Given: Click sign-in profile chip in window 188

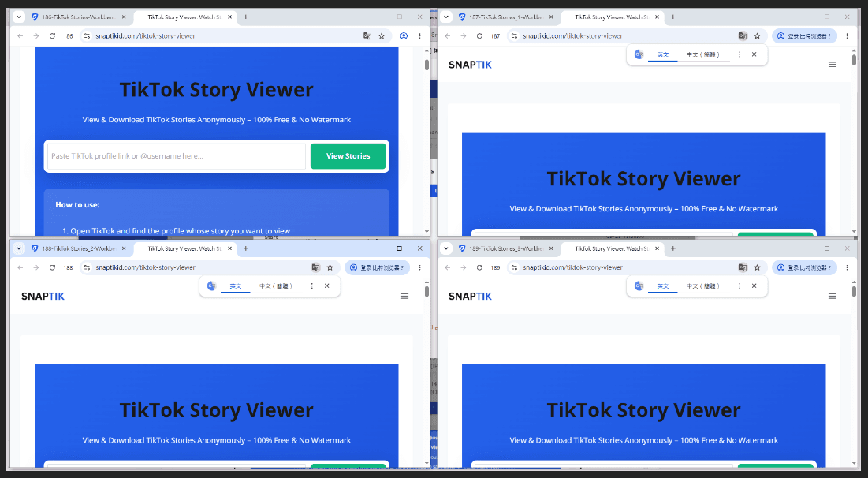Looking at the screenshot, I should (377, 267).
